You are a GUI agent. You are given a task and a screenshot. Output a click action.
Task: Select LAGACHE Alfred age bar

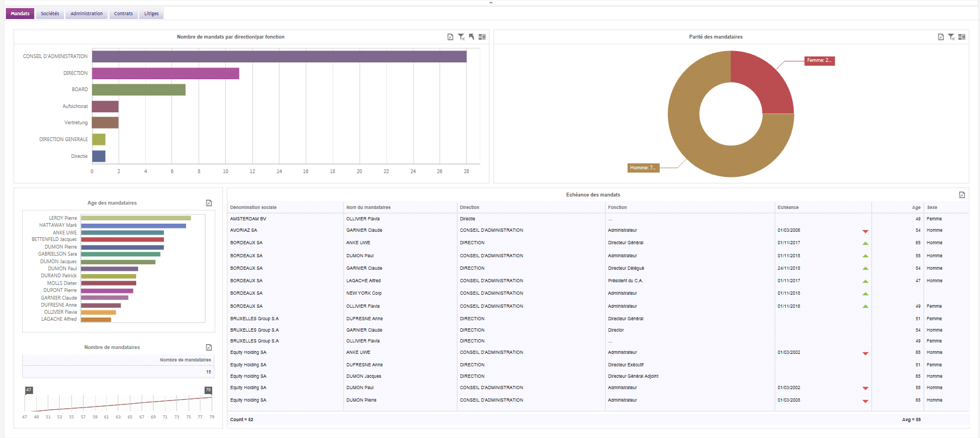96,320
